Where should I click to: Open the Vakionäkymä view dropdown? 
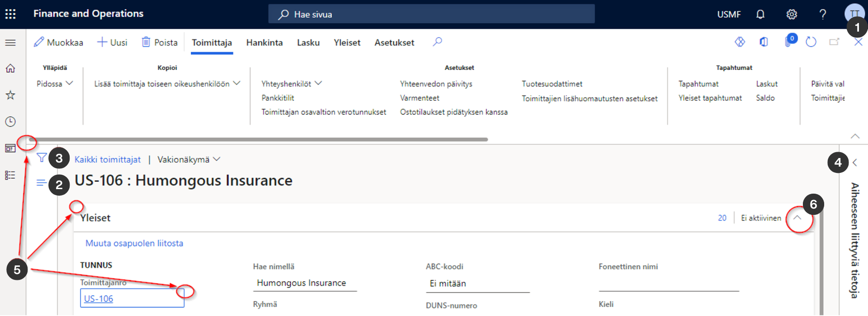(x=189, y=159)
